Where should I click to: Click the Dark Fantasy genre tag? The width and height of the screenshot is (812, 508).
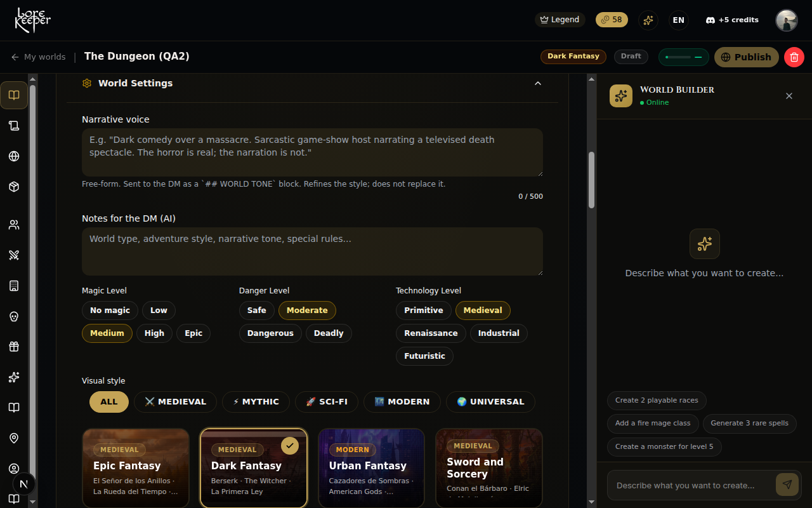coord(573,57)
